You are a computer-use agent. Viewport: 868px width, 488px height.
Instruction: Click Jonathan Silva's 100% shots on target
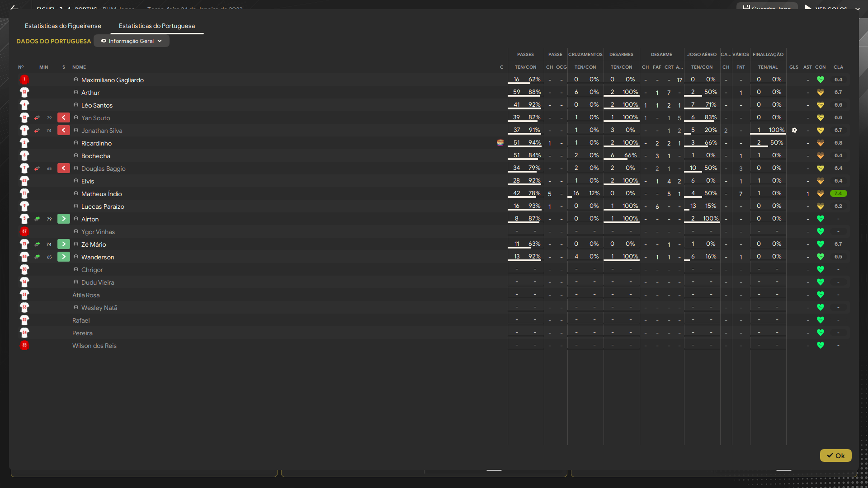777,130
